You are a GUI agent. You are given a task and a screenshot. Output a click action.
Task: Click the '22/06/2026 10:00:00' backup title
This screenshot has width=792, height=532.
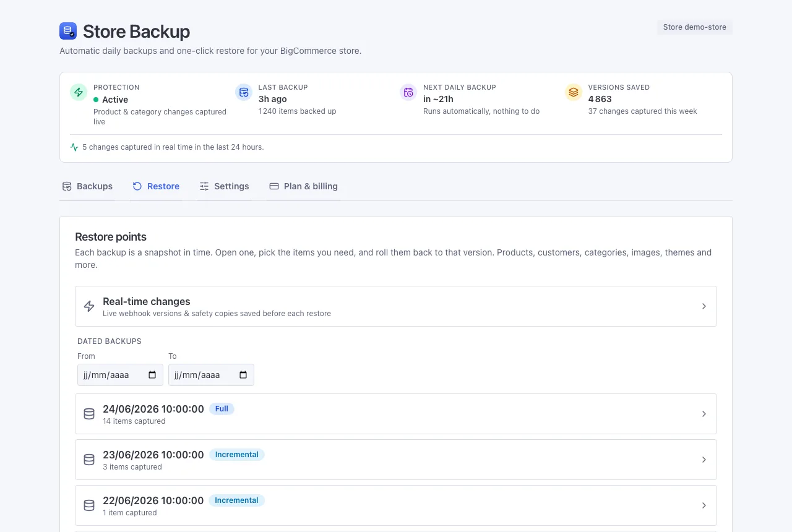coord(153,500)
